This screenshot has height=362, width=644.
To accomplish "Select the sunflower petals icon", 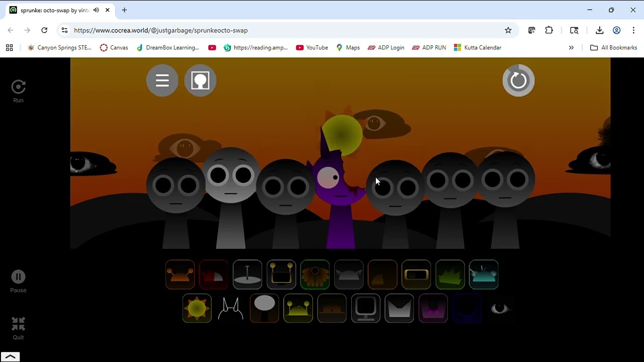I will click(315, 275).
